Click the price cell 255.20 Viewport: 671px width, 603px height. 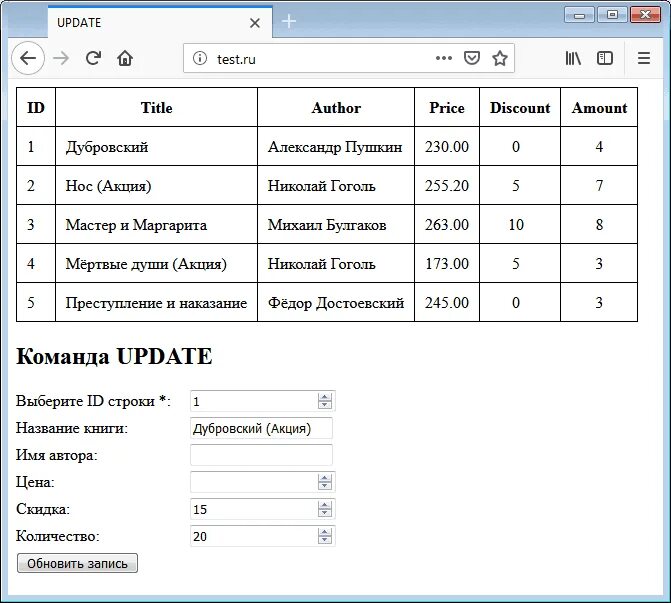tap(447, 185)
